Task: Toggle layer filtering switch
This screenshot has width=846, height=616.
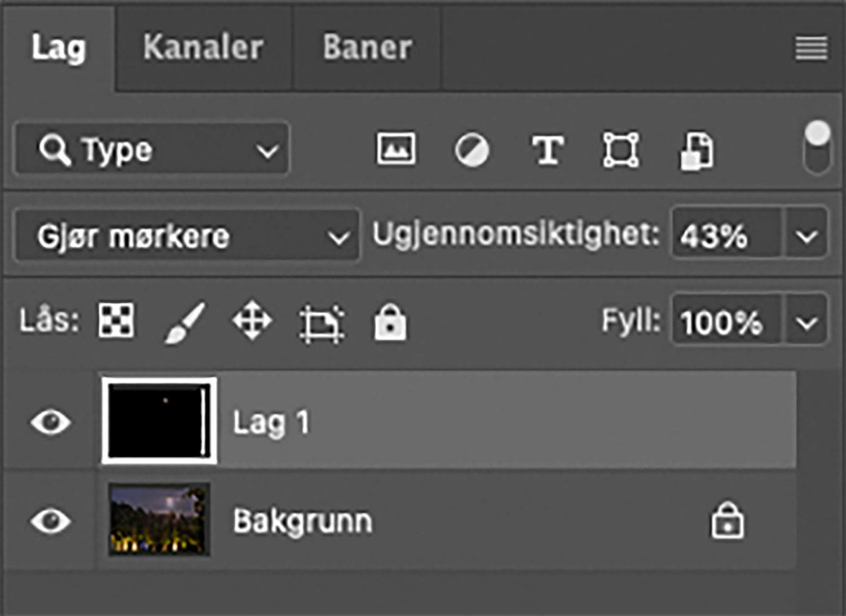Action: pyautogui.click(x=817, y=148)
